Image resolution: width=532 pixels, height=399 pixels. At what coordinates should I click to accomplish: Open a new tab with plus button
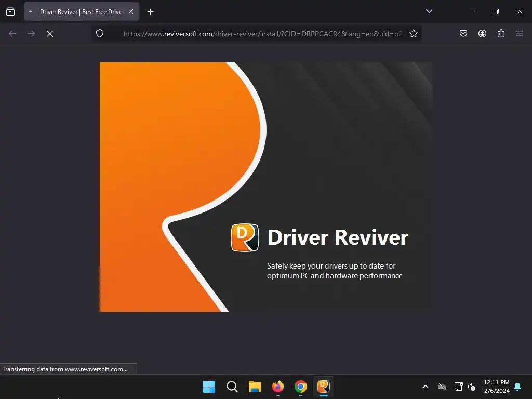[150, 12]
